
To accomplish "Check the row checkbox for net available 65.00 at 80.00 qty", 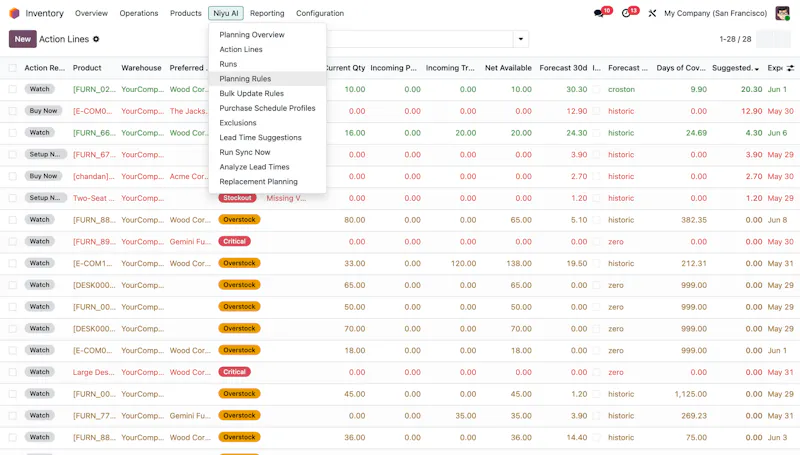I will (x=13, y=220).
